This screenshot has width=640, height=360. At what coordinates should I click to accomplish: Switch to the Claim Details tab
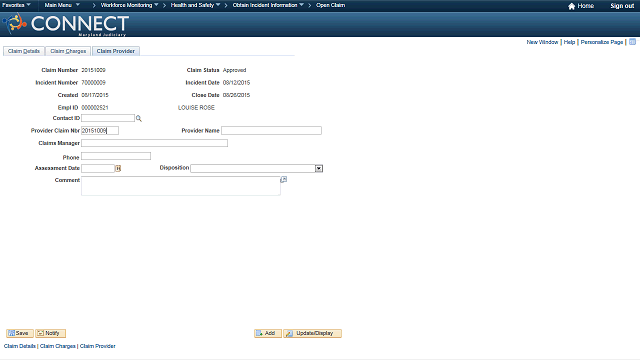click(24, 51)
